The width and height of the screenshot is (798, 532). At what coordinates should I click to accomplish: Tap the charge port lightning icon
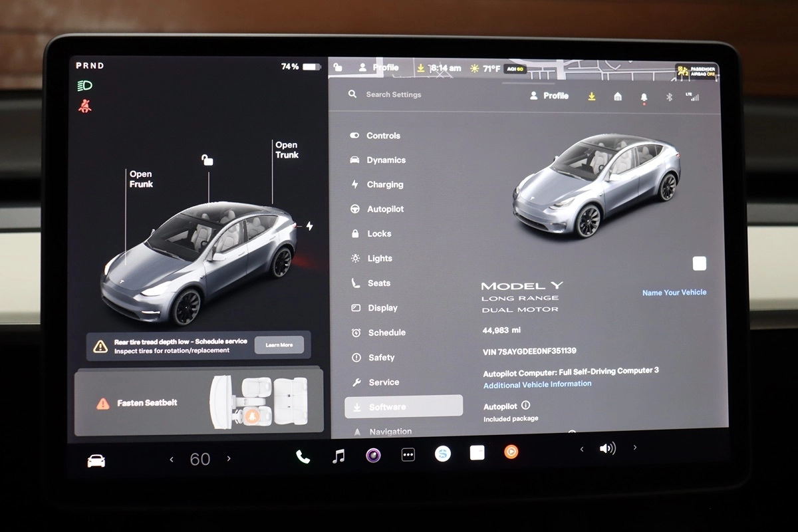309,226
